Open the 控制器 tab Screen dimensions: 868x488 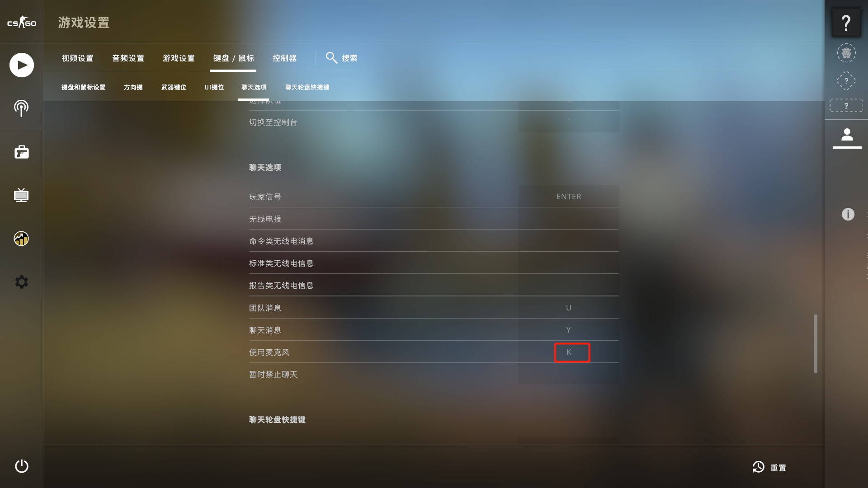pyautogui.click(x=284, y=58)
